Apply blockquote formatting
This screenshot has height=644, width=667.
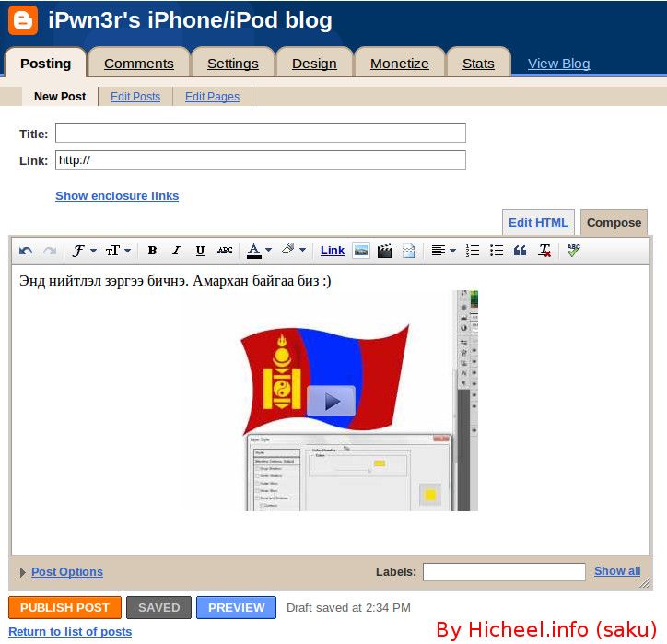[x=520, y=251]
